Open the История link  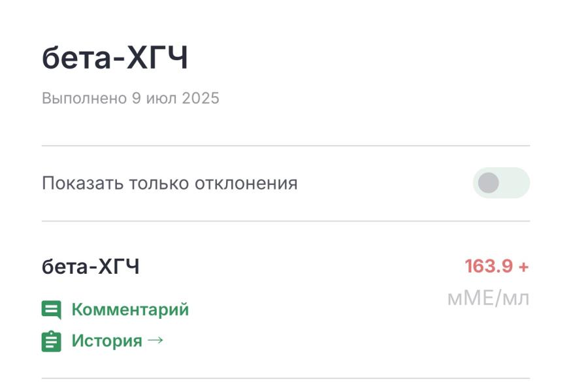click(106, 341)
